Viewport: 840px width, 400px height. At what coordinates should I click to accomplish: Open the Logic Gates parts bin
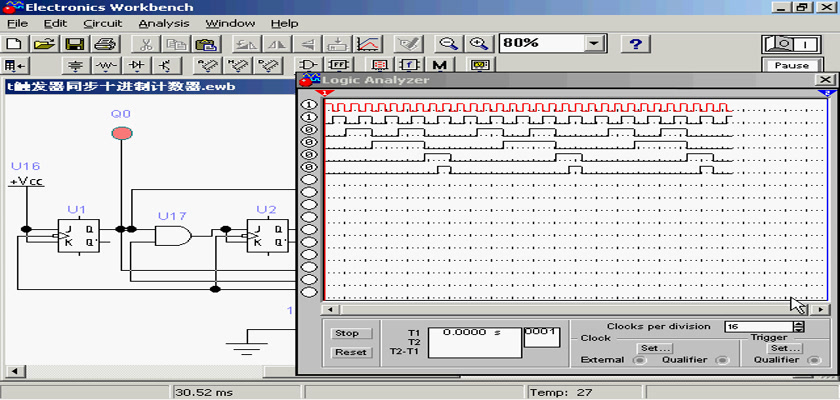coord(309,66)
